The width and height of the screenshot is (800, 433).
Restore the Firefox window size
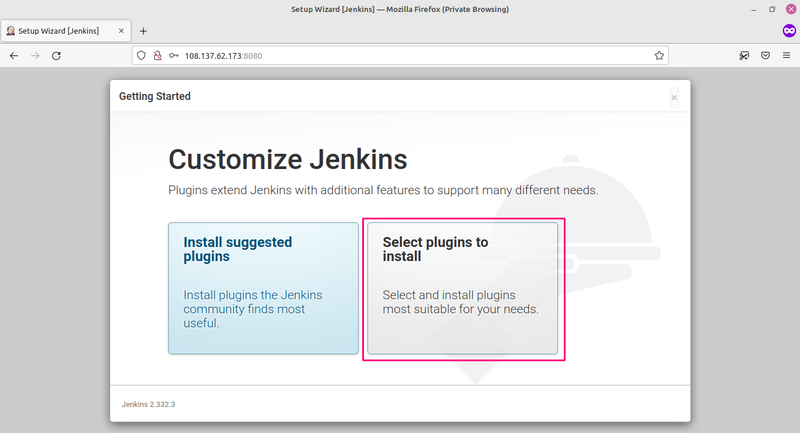772,9
